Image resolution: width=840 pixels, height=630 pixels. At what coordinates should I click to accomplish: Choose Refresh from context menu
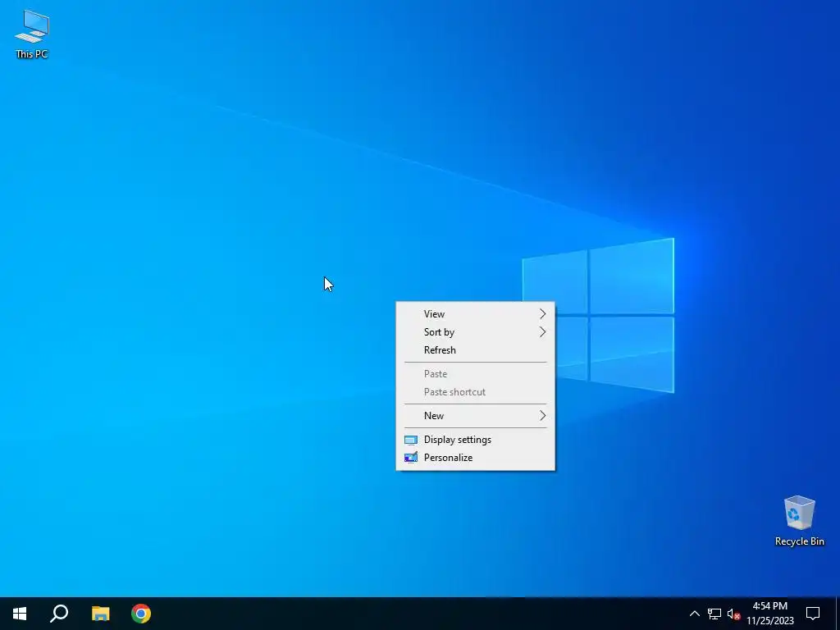[475, 350]
